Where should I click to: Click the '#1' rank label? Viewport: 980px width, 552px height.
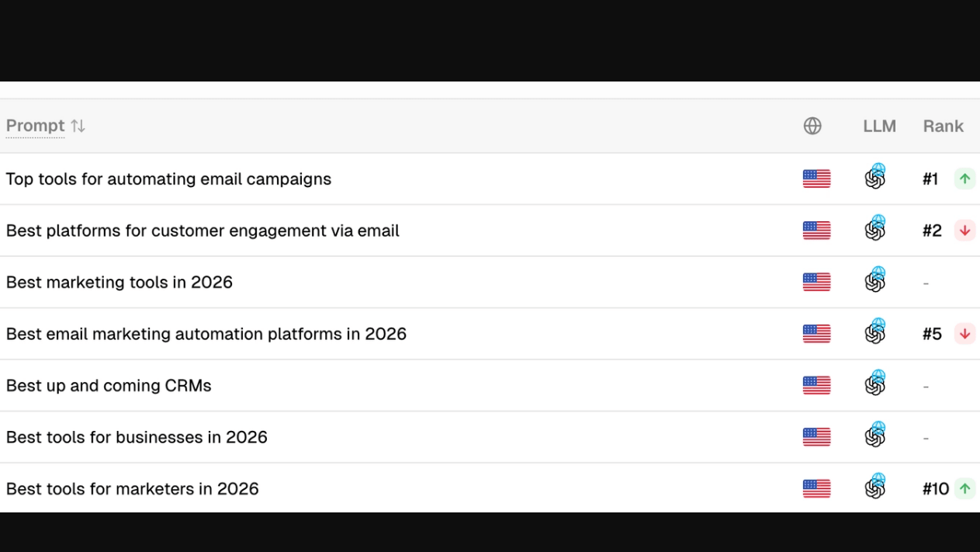932,178
